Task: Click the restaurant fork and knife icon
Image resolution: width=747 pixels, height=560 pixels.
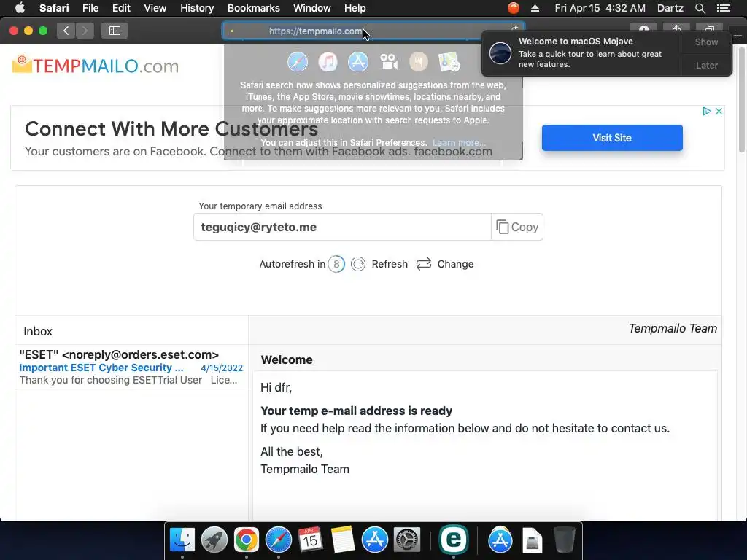Action: pyautogui.click(x=419, y=62)
